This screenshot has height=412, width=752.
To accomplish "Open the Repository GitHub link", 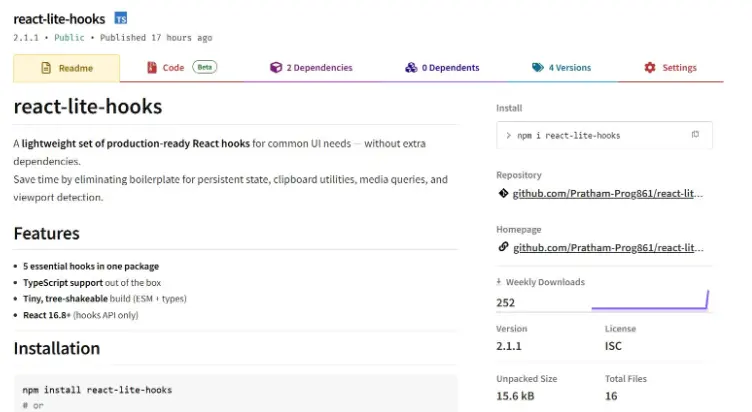I will click(608, 194).
